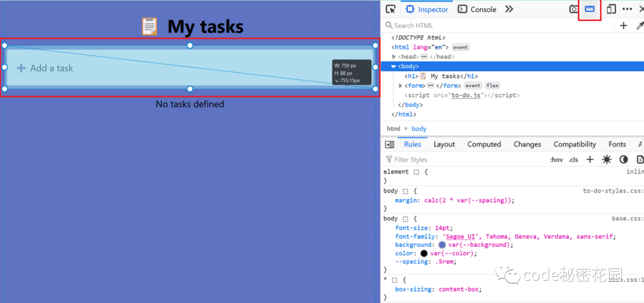
Task: Select the closing </body> tag
Action: 411,105
